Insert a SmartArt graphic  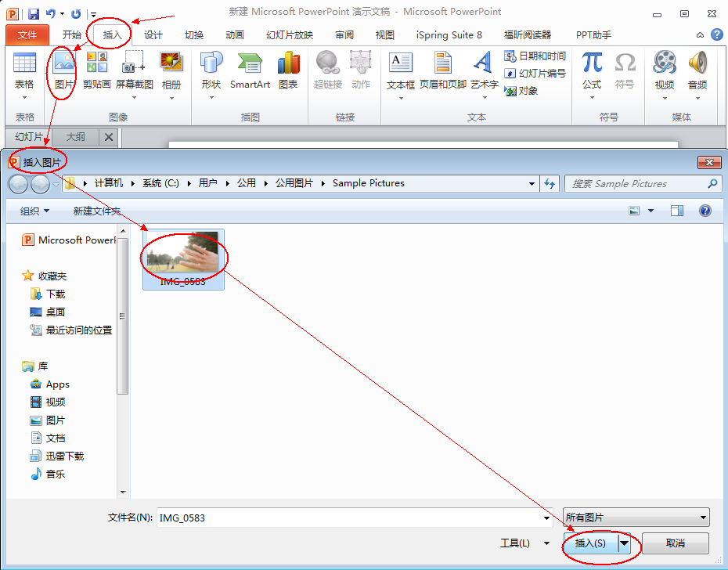pos(250,71)
